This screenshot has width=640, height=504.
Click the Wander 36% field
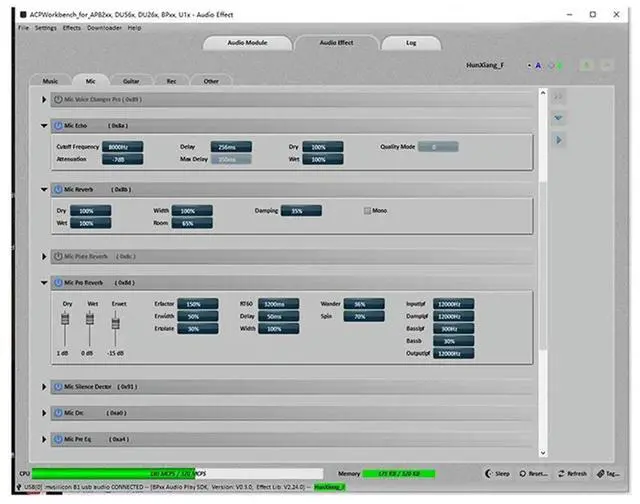click(364, 304)
